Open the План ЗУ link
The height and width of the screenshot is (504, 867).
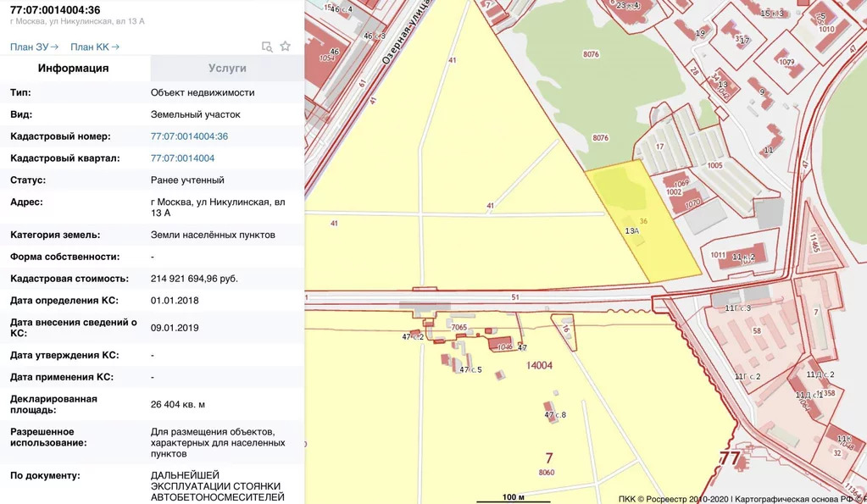click(34, 47)
